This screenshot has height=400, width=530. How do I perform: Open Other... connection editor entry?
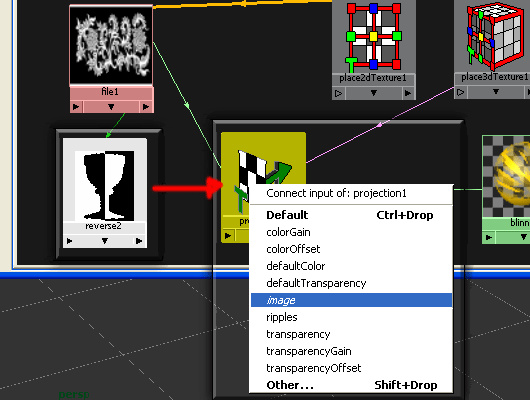click(x=351, y=385)
